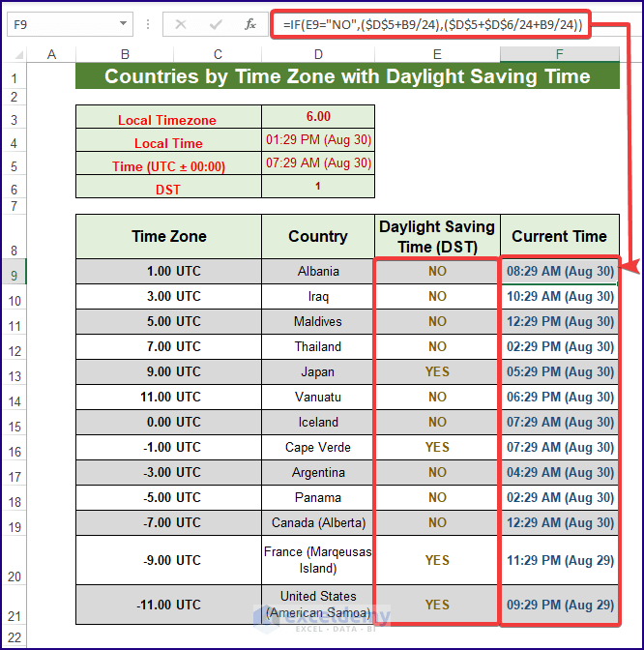Viewport: 644px width, 650px height.
Task: Click the '1.00 UTC' cell
Action: coord(168,272)
